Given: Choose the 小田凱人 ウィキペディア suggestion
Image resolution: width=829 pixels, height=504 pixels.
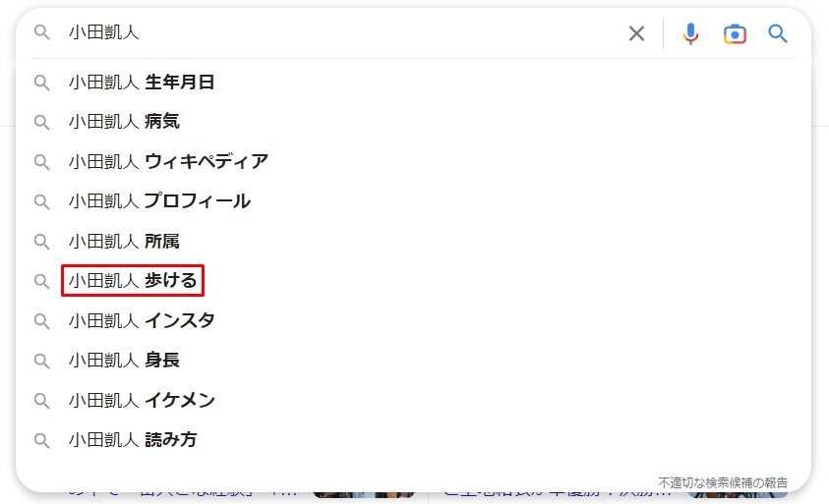Looking at the screenshot, I should tap(168, 161).
